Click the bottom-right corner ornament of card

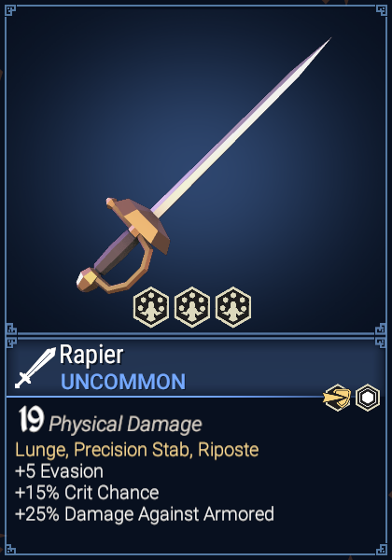point(382,550)
